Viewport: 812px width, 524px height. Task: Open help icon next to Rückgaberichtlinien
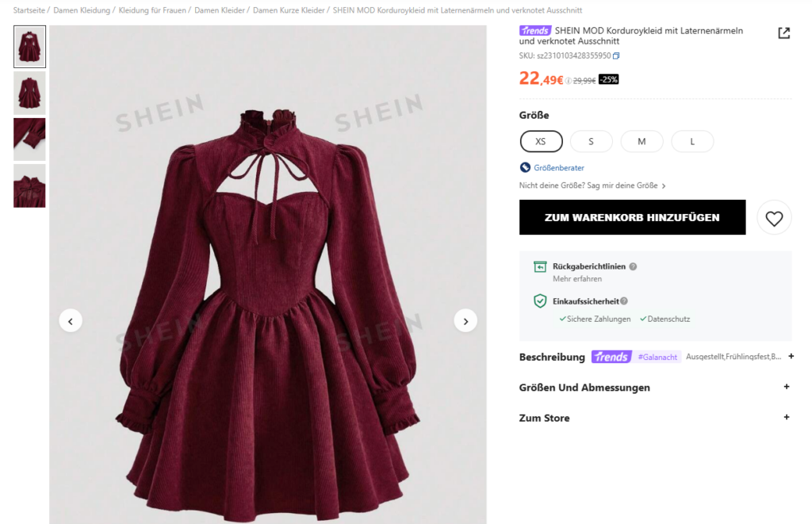click(633, 266)
